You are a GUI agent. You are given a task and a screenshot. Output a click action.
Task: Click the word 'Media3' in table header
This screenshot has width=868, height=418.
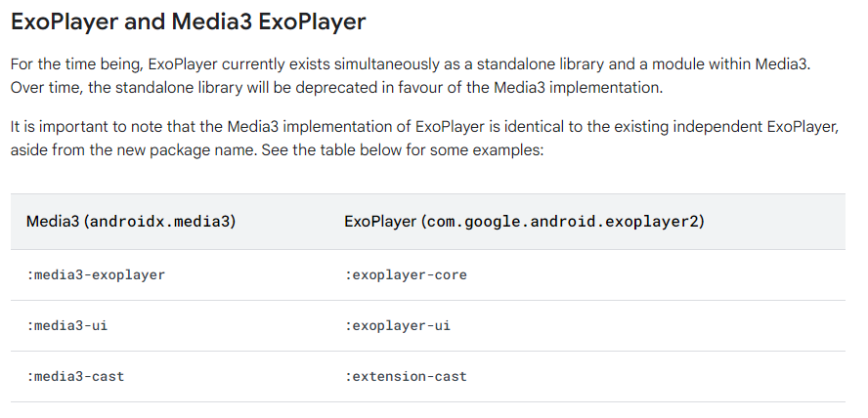(54, 222)
